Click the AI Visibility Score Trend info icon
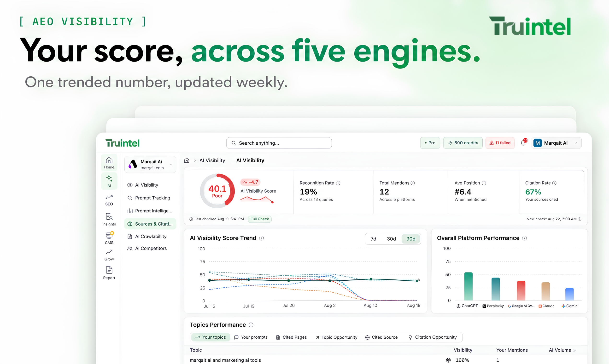Screen dimensions: 609x364 [x=262, y=238]
